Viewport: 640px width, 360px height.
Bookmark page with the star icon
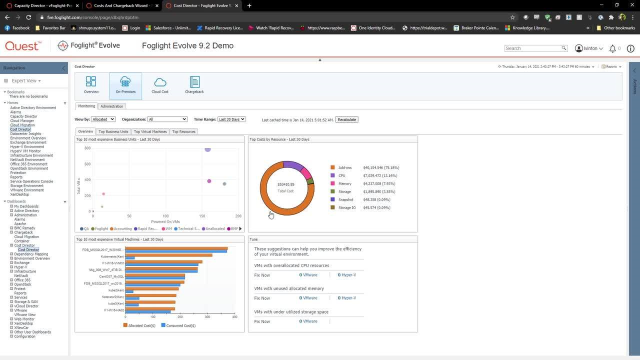tap(513, 17)
